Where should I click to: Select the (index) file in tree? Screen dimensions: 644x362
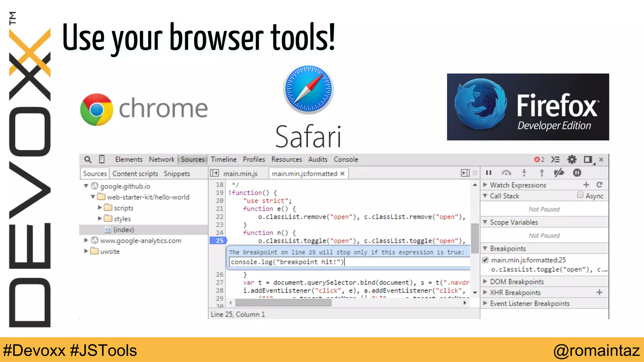click(x=143, y=230)
